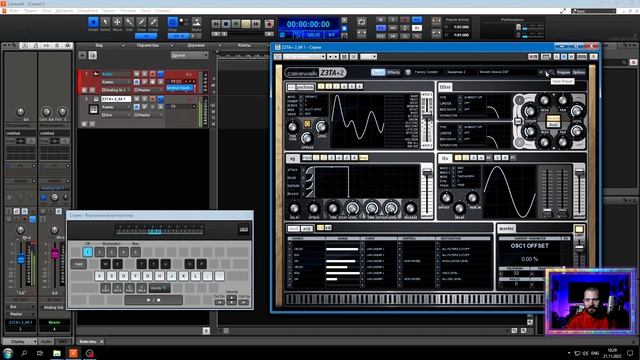Click the Factory Content bank field

[x=426, y=72]
